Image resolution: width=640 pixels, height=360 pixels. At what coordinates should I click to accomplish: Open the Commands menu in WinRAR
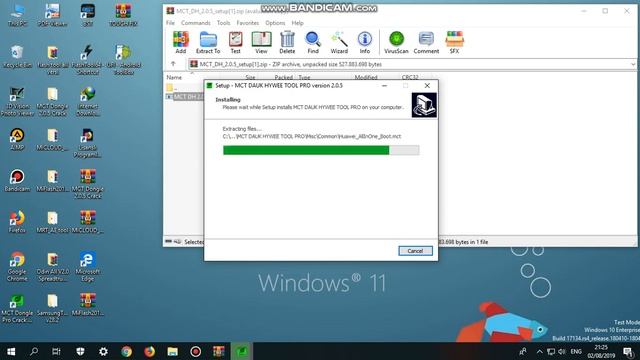(196, 23)
